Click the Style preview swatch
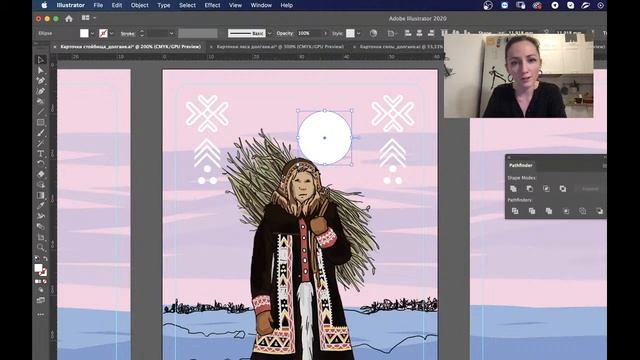 pyautogui.click(x=350, y=33)
